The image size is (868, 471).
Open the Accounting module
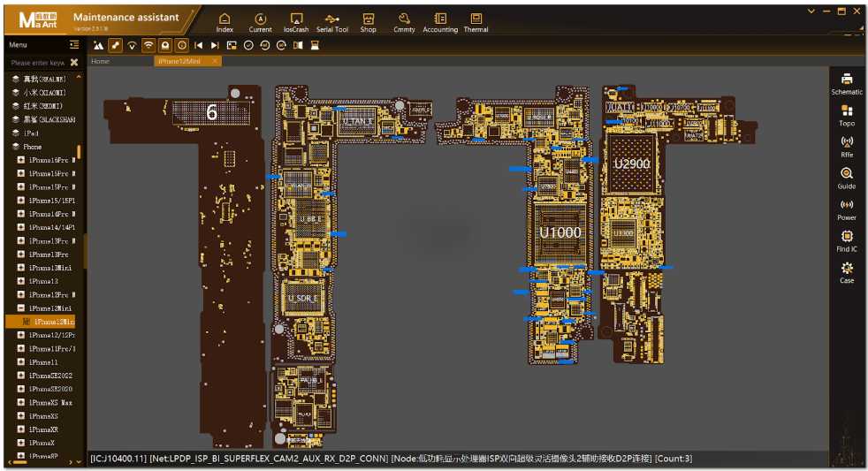pos(440,23)
